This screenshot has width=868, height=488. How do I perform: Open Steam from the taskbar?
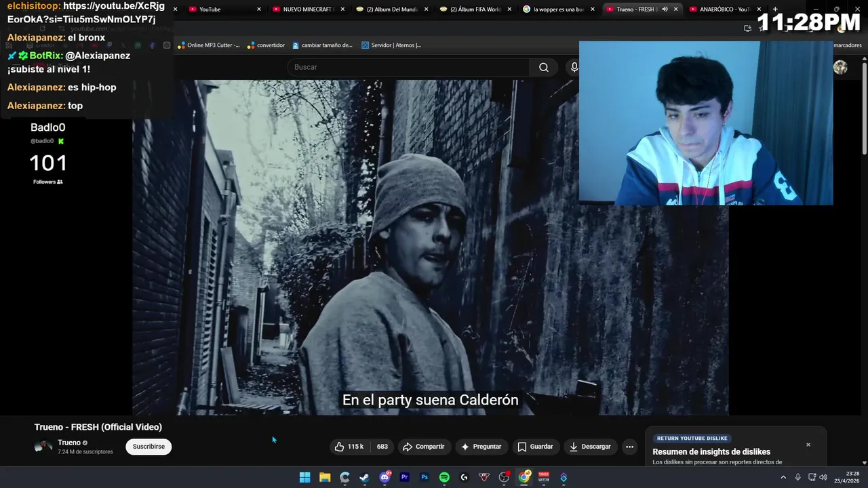tap(365, 477)
